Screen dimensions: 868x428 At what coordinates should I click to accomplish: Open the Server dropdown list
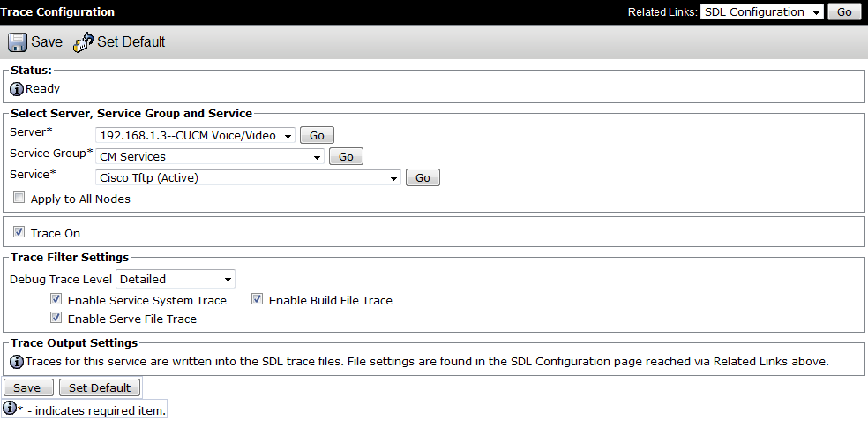(x=196, y=135)
